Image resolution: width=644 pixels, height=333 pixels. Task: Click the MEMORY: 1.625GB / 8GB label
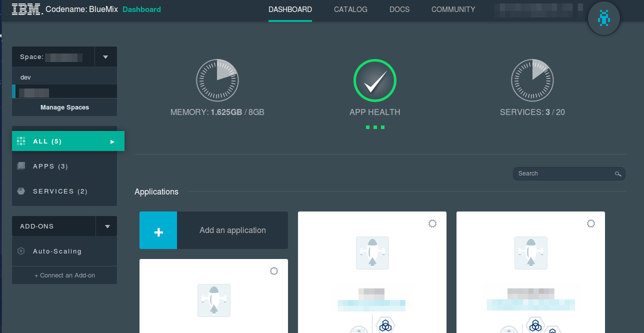click(217, 112)
